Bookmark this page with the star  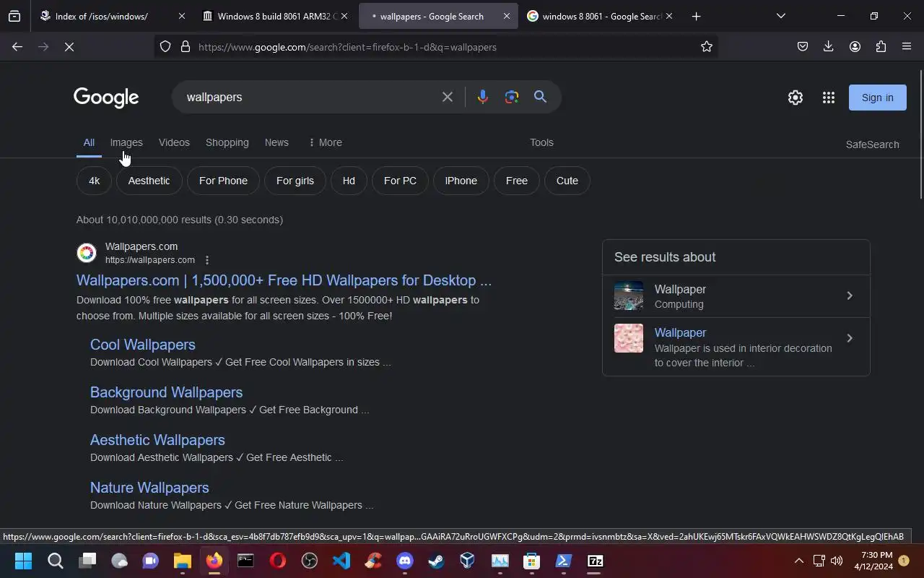[707, 47]
